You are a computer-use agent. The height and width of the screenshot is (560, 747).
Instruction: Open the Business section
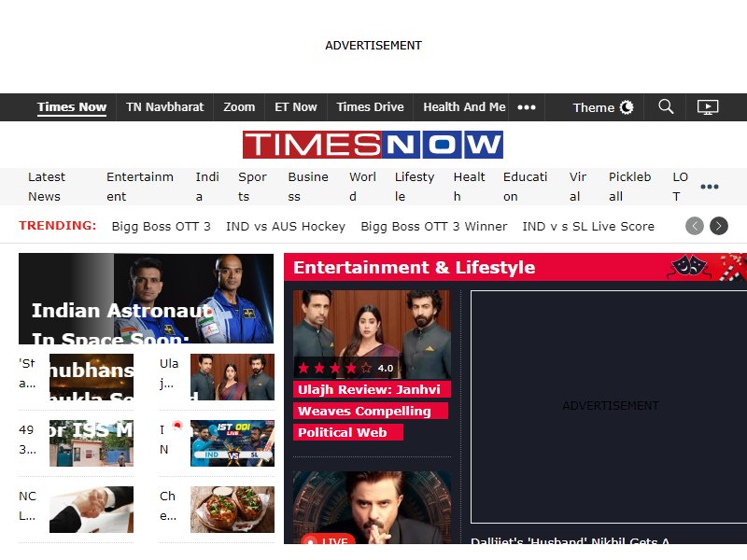tap(308, 187)
